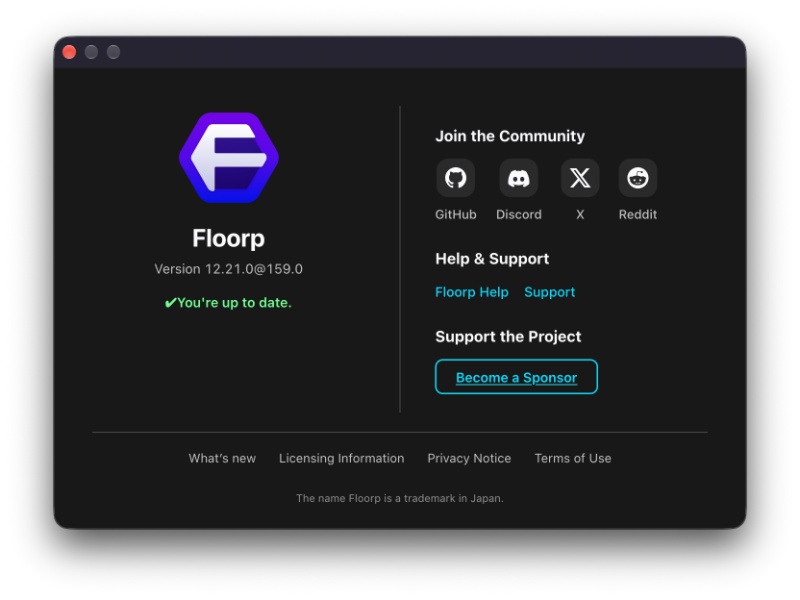Click the "You're up to date." status
Viewport: 800px width, 600px height.
click(228, 303)
